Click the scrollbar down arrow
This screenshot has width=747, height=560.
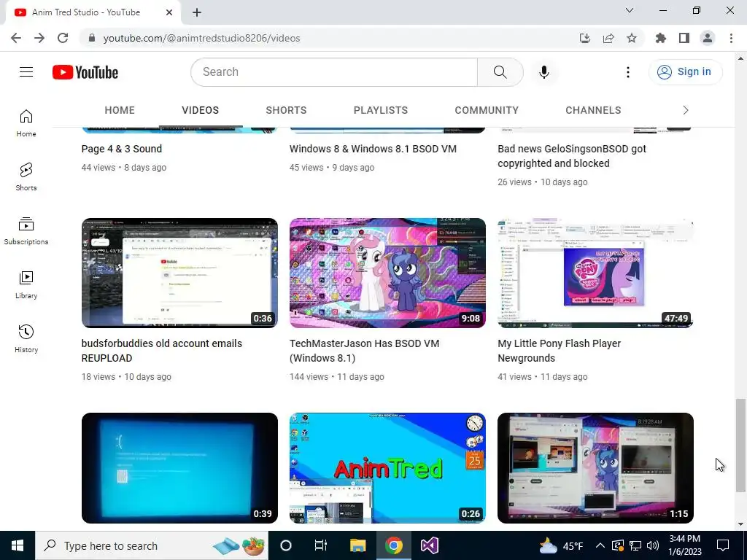tap(740, 524)
